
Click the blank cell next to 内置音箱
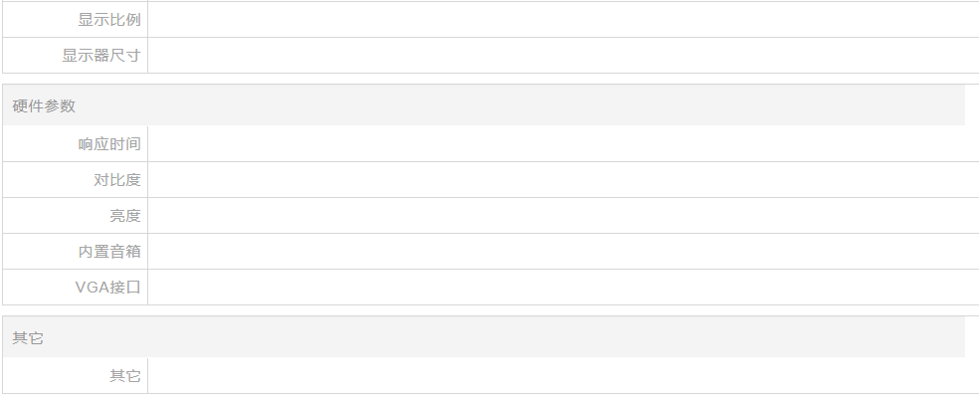[x=564, y=252]
